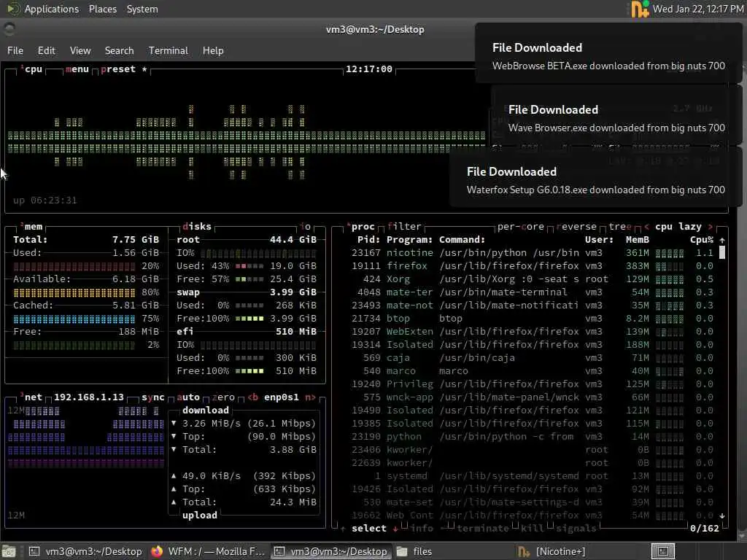Screen dimensions: 747x560
Task: Click the Pid column header
Action: point(368,240)
